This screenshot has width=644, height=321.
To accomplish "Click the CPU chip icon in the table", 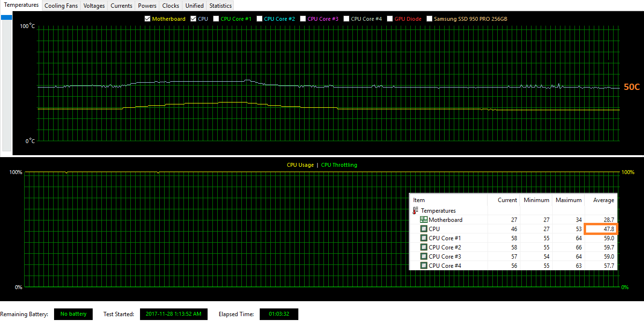I will [423, 229].
